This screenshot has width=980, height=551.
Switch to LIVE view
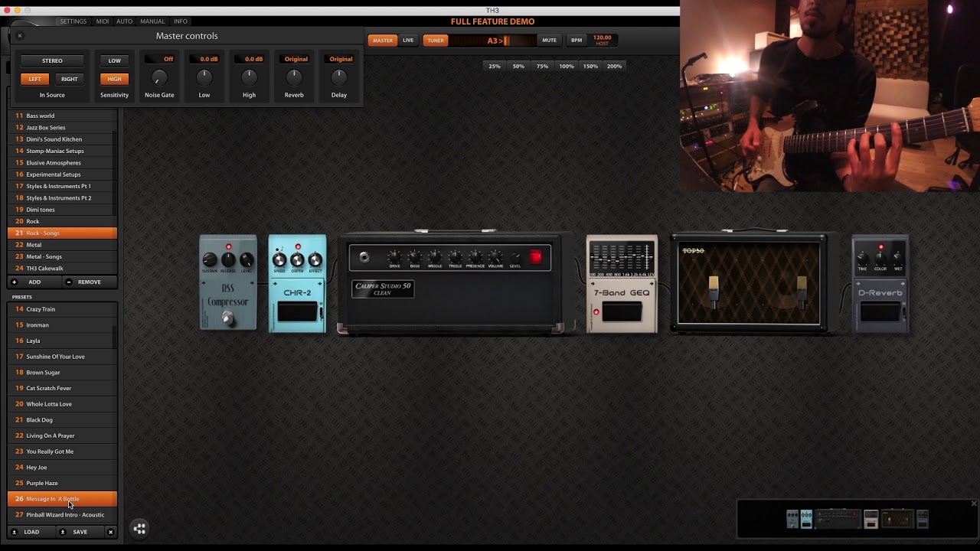pos(408,41)
